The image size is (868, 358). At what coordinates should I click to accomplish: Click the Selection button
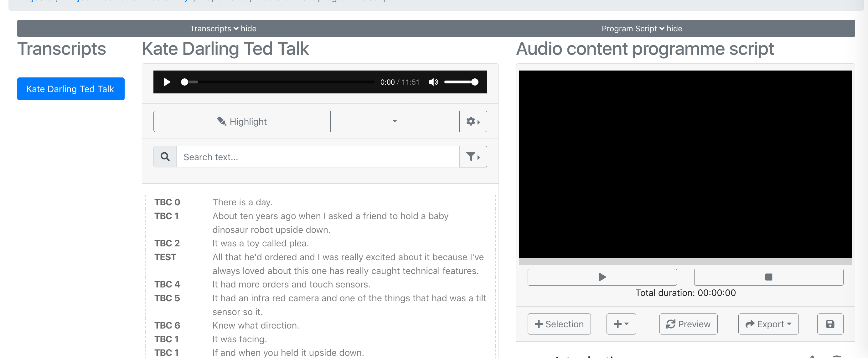pyautogui.click(x=559, y=324)
